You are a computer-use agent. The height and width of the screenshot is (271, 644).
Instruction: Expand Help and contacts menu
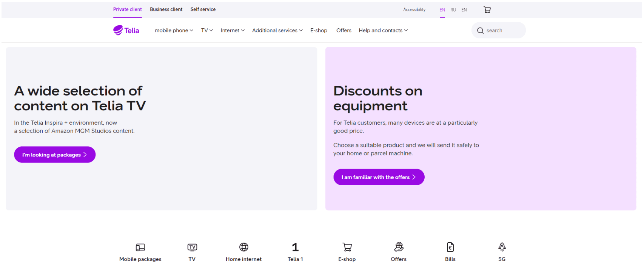[383, 30]
